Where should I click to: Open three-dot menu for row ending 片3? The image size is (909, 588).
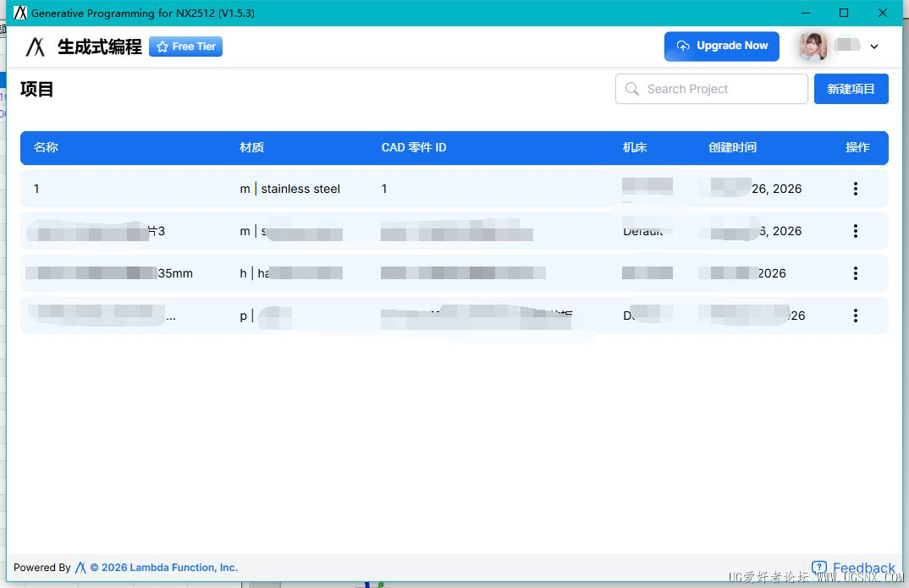[855, 231]
